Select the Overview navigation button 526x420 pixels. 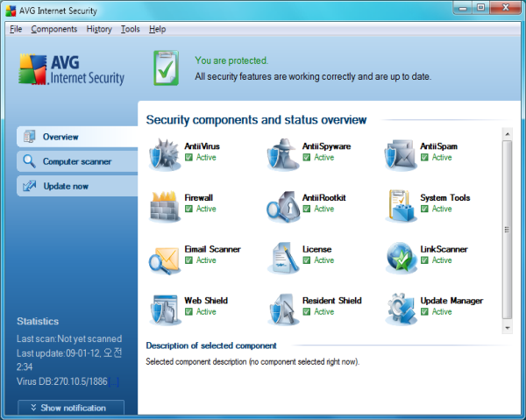(x=77, y=137)
